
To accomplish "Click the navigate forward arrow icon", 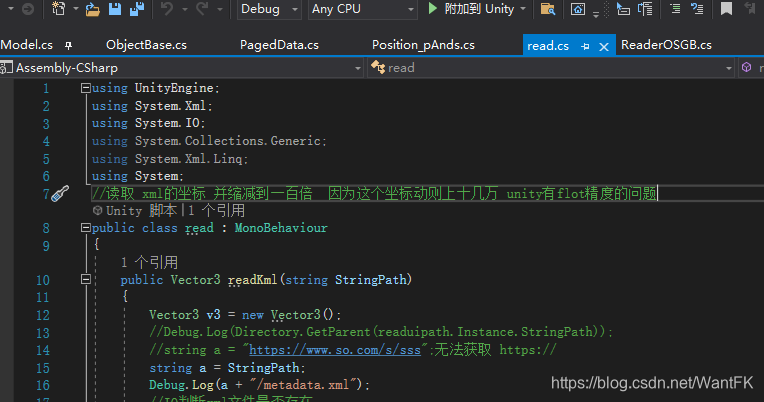I will coord(28,9).
